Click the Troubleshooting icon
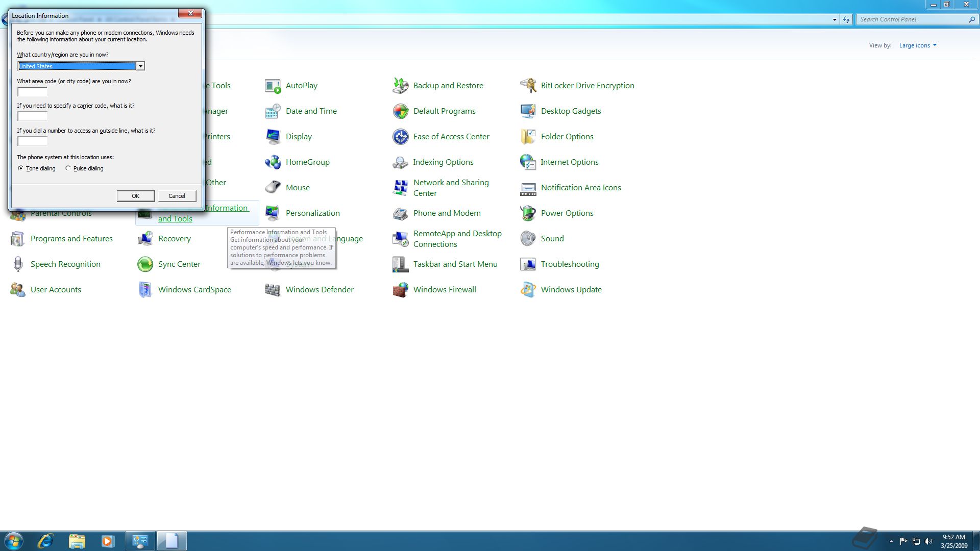 (x=528, y=264)
